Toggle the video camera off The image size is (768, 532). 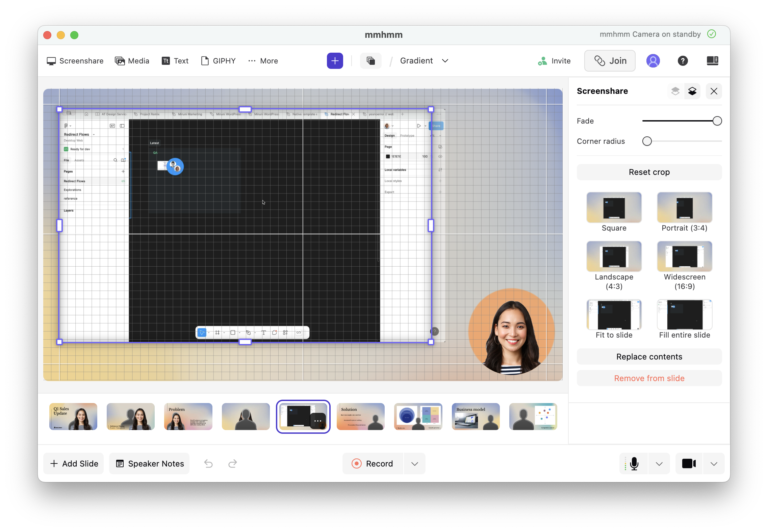pos(689,463)
